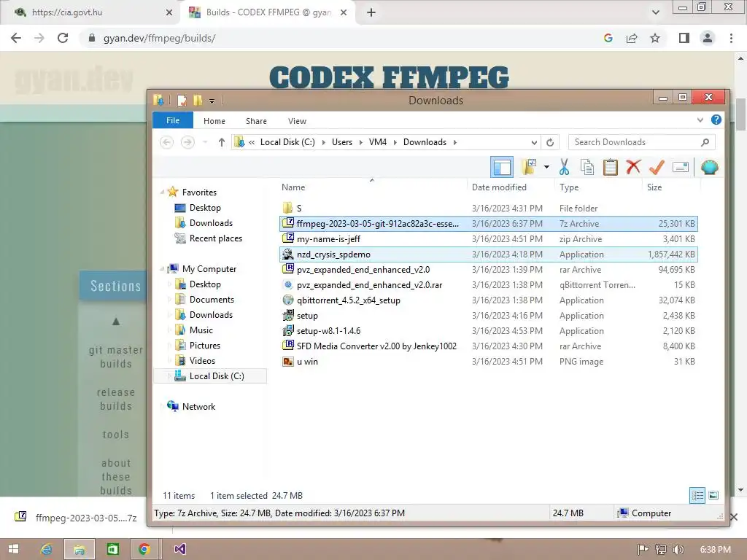Switch to Details view button in status bar

[x=697, y=495]
